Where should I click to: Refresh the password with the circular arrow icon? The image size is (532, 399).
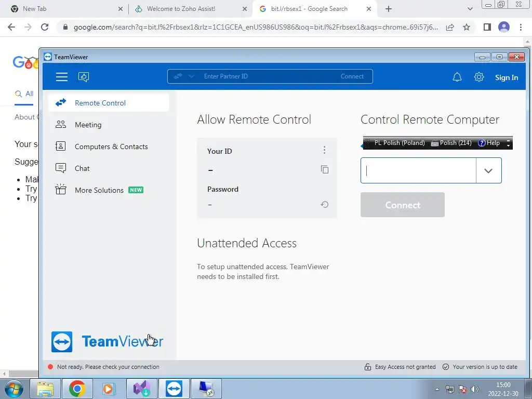pos(324,204)
